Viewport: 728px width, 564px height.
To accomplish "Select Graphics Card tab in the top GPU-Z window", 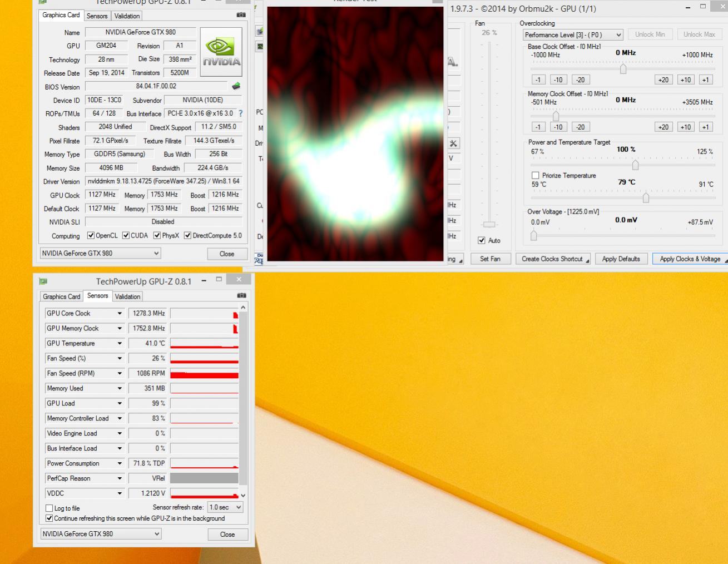I will click(61, 15).
